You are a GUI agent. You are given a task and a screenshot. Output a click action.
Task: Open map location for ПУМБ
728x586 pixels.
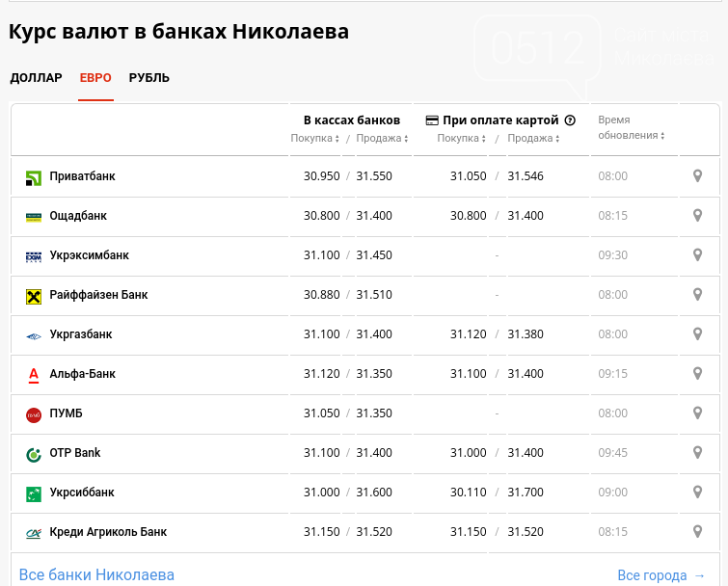697,413
